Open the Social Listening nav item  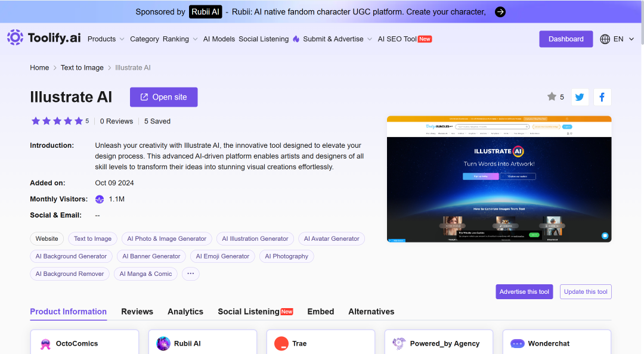(x=264, y=39)
